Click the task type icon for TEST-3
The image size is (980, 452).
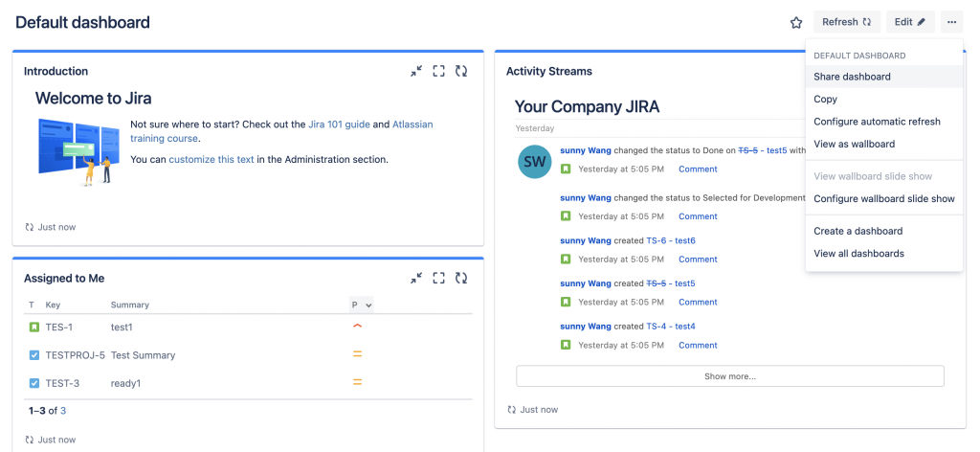coord(34,383)
